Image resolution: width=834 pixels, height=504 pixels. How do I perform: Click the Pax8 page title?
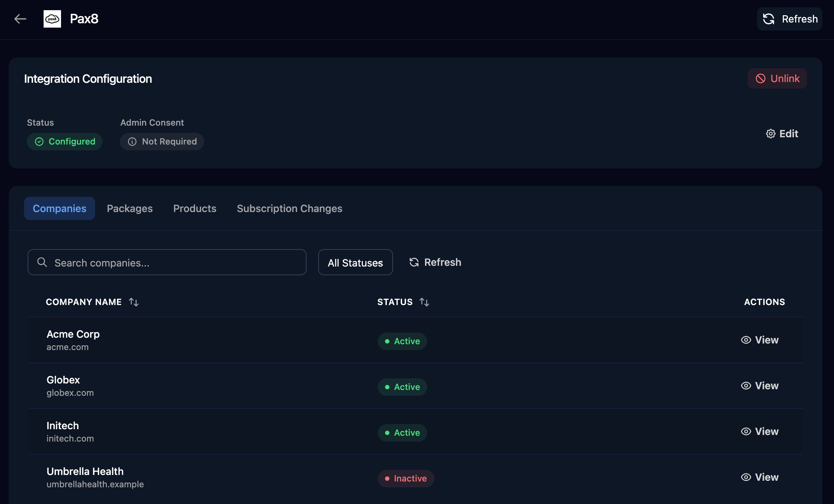84,19
